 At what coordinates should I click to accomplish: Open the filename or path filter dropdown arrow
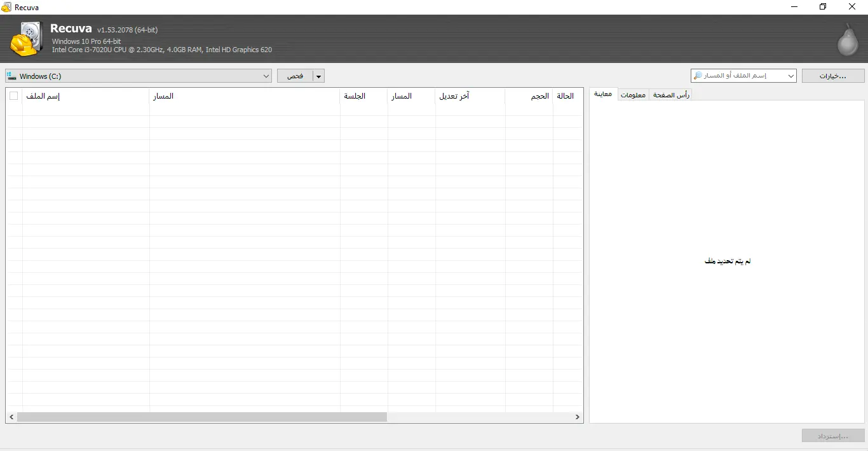point(790,76)
